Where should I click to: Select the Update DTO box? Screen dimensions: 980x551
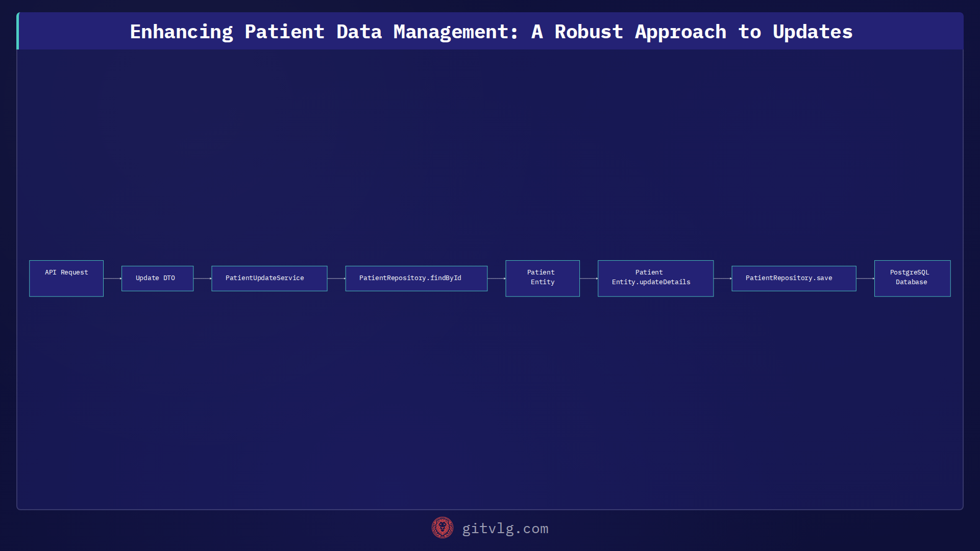coord(157,279)
